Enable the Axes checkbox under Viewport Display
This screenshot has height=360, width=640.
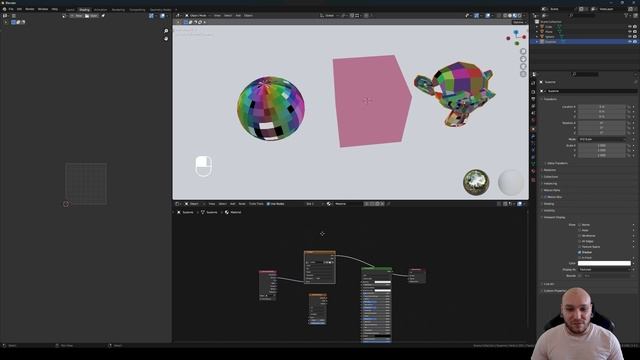tap(580, 230)
